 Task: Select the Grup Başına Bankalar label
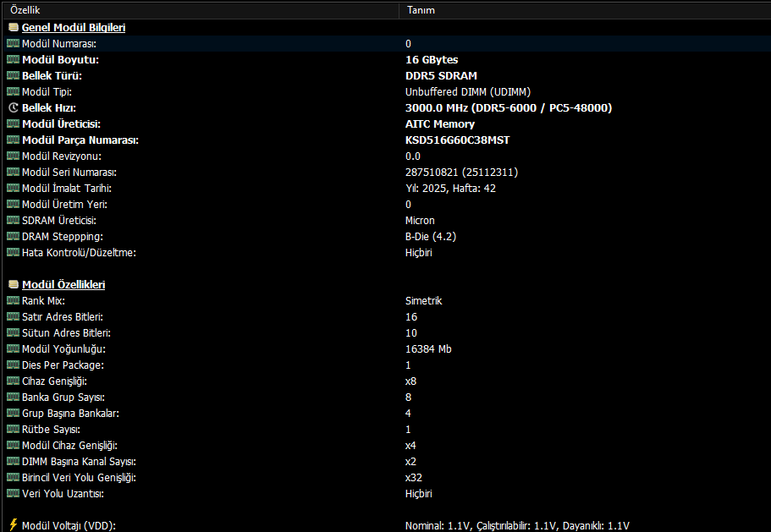click(x=70, y=413)
